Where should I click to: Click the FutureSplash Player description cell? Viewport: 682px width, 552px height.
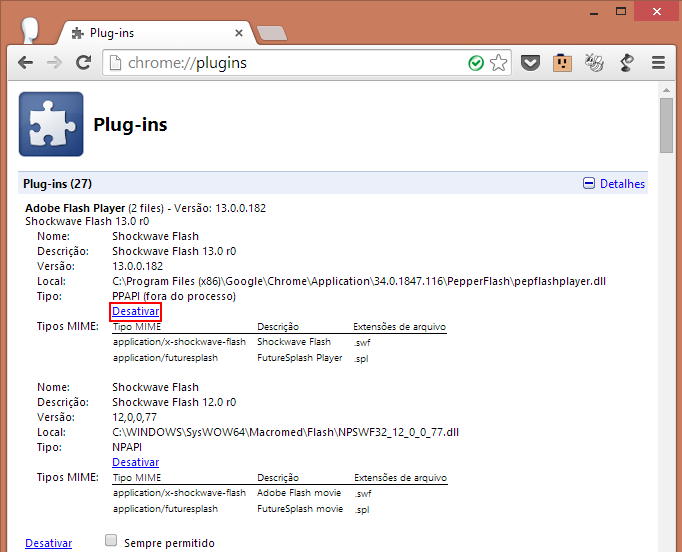300,358
